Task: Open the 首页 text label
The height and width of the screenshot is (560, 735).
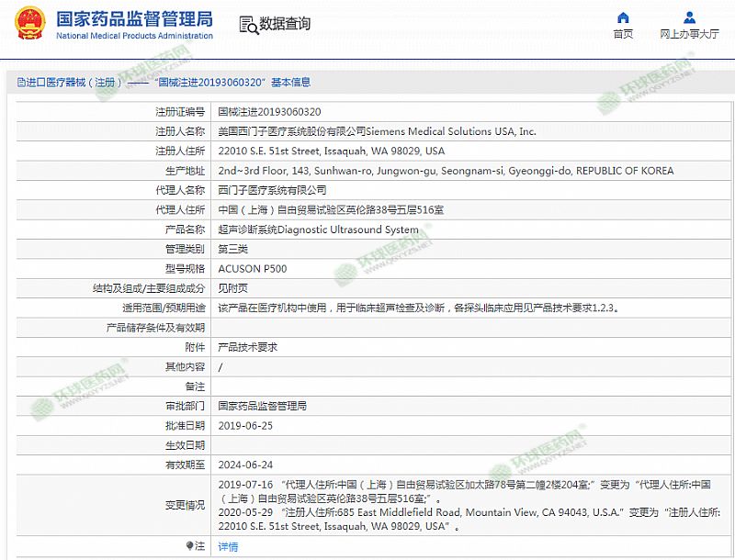Action: 623,34
